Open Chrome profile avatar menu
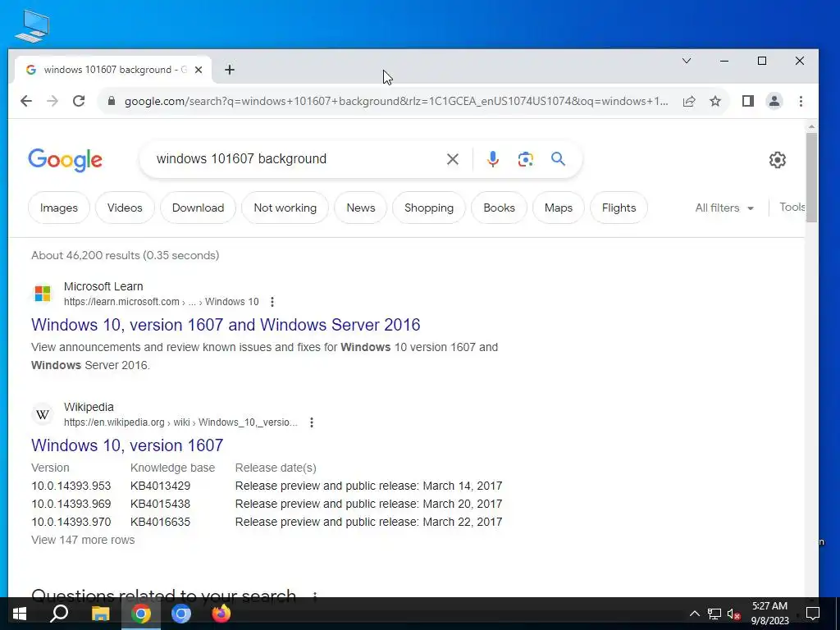The width and height of the screenshot is (840, 630). point(774,101)
